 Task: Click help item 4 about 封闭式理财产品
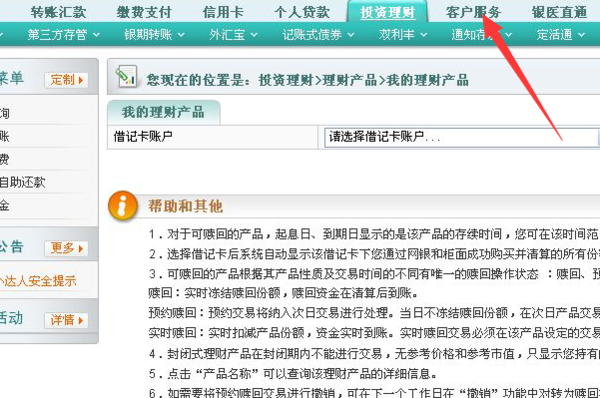tap(374, 354)
